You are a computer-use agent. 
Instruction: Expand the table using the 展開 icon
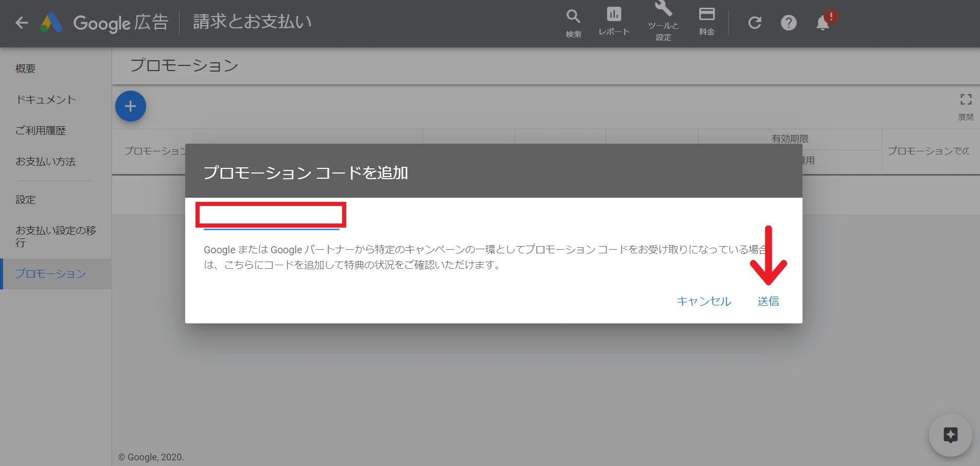tap(966, 99)
